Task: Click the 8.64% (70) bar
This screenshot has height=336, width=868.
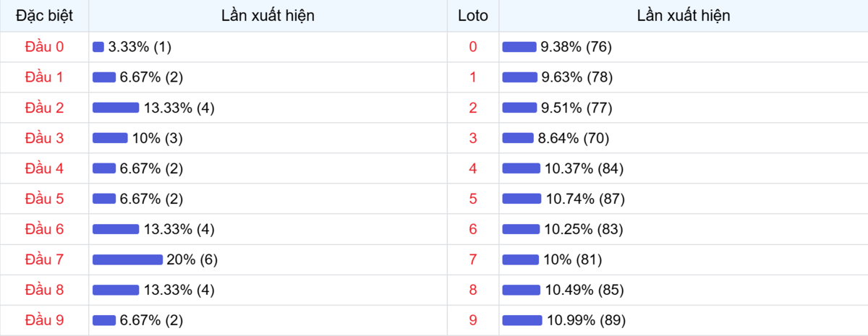Action: [x=517, y=138]
